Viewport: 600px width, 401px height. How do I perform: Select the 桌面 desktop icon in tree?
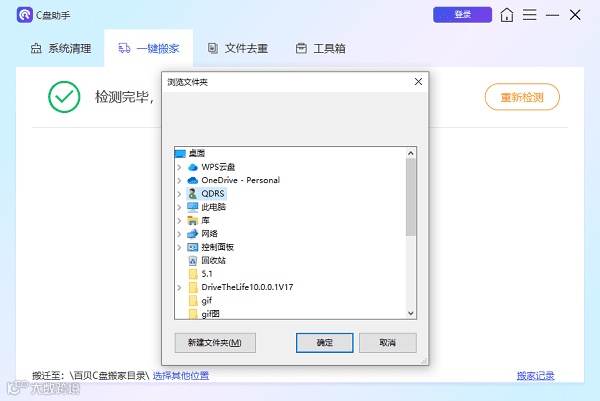coord(180,153)
